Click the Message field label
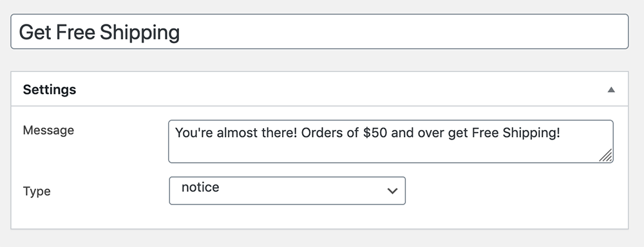Image resolution: width=644 pixels, height=247 pixels. pos(48,130)
